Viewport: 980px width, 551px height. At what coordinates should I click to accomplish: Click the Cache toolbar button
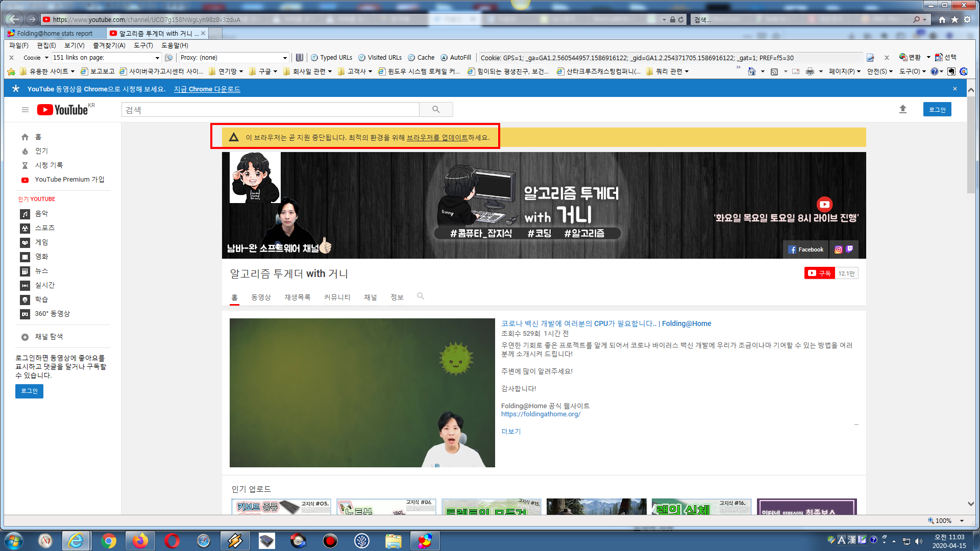421,58
